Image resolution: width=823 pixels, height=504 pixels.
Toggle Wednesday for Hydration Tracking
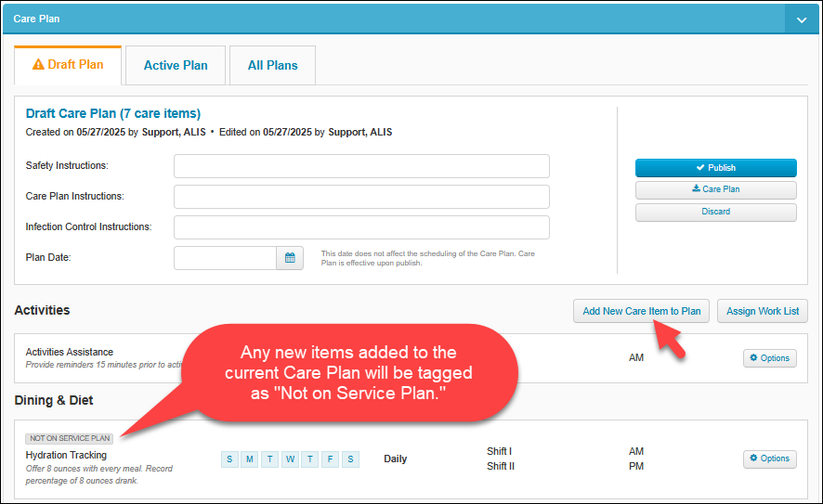[290, 459]
